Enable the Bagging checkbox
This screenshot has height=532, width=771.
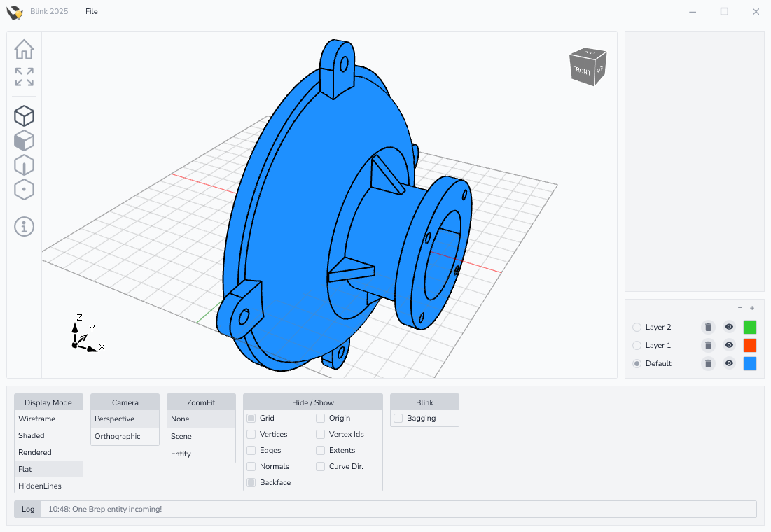(x=398, y=418)
